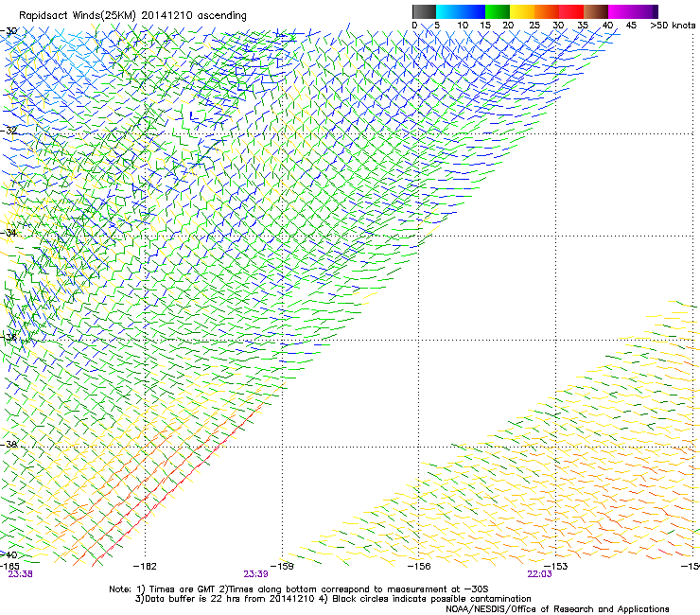Image resolution: width=700 pixels, height=615 pixels.
Task: Click the brown 35-40 knots legend color
Action: [596, 11]
